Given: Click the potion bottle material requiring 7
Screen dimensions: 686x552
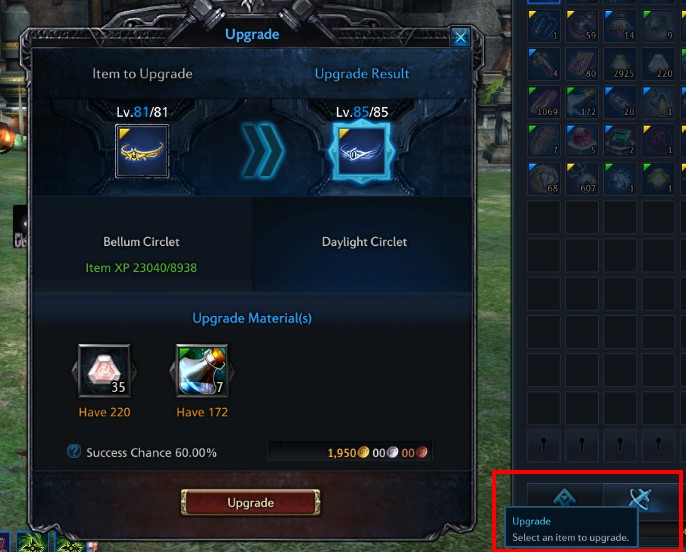Looking at the screenshot, I should [202, 371].
